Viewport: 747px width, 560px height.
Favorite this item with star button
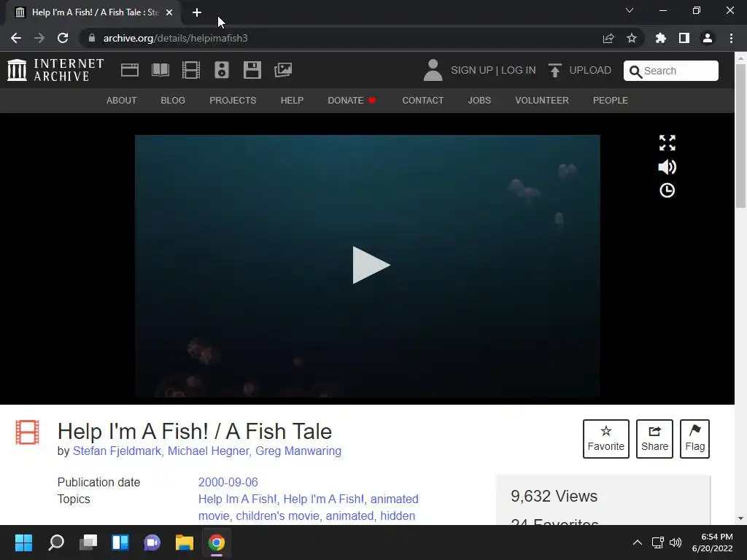pos(606,439)
